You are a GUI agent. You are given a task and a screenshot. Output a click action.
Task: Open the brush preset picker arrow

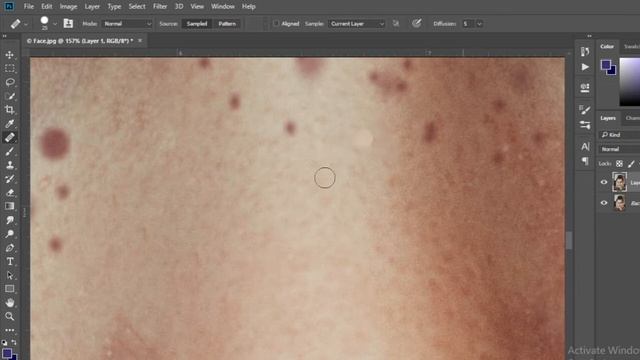coord(55,24)
